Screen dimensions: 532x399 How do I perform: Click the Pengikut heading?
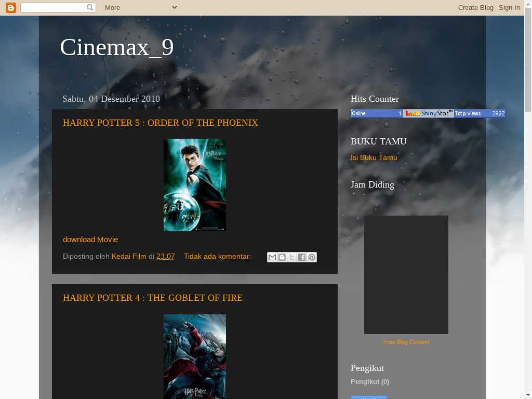point(367,368)
